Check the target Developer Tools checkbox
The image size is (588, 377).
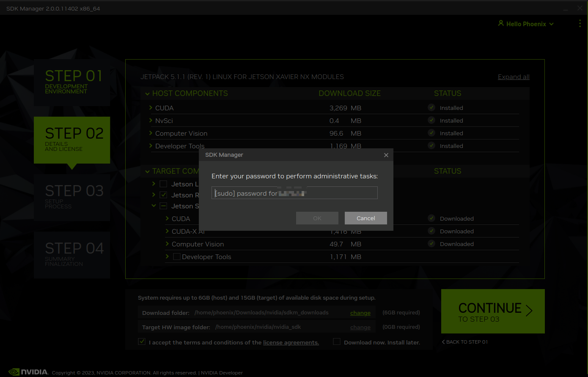point(177,257)
